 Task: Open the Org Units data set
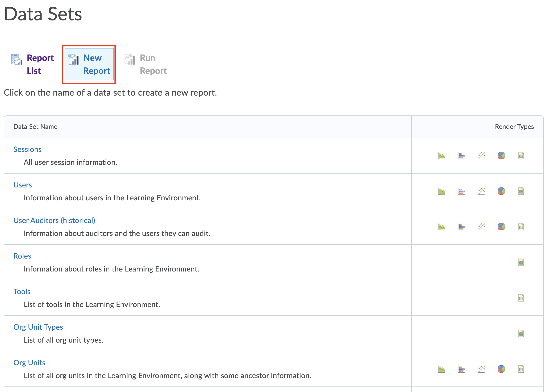pyautogui.click(x=29, y=363)
